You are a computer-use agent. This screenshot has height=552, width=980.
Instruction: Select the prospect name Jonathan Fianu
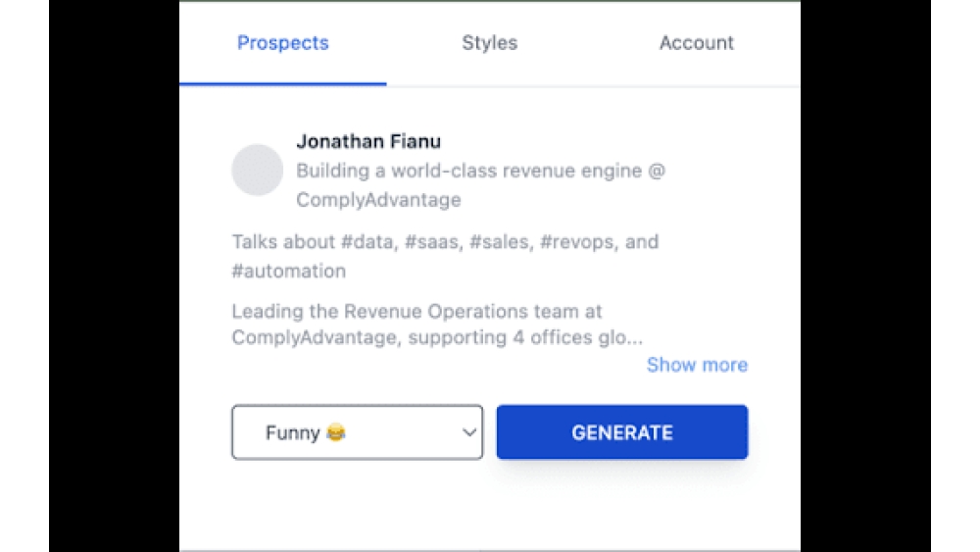pyautogui.click(x=368, y=142)
